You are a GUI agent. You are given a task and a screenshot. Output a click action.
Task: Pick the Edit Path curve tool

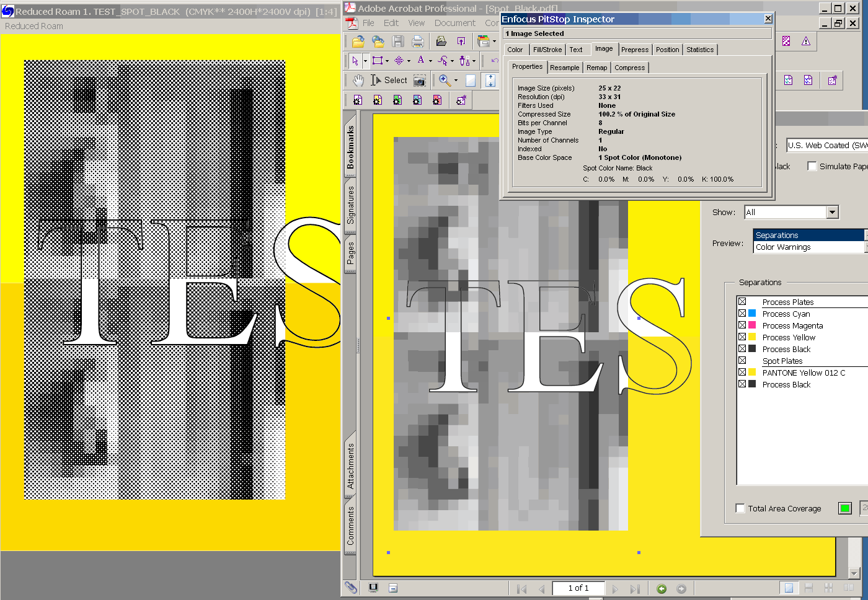point(443,61)
